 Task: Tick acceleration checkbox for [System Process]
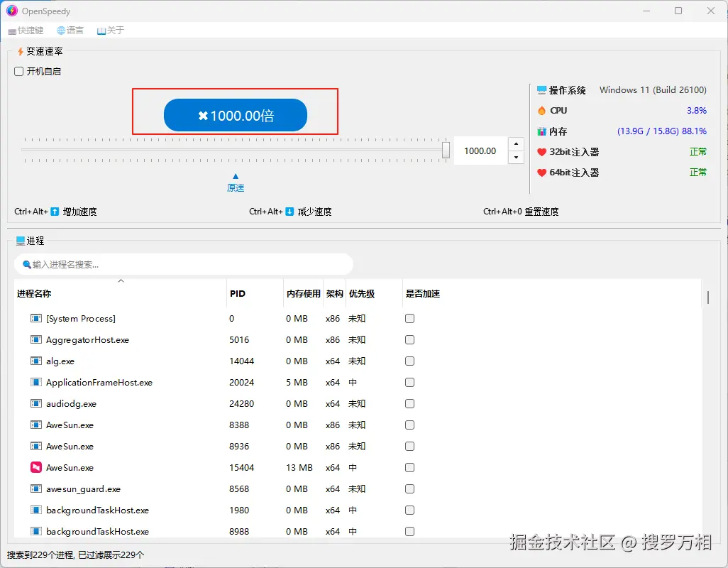tap(409, 319)
